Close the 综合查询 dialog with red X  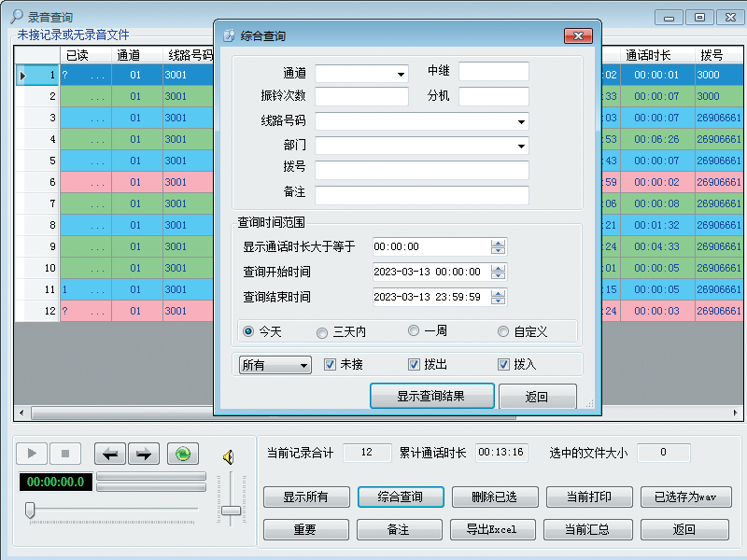578,35
